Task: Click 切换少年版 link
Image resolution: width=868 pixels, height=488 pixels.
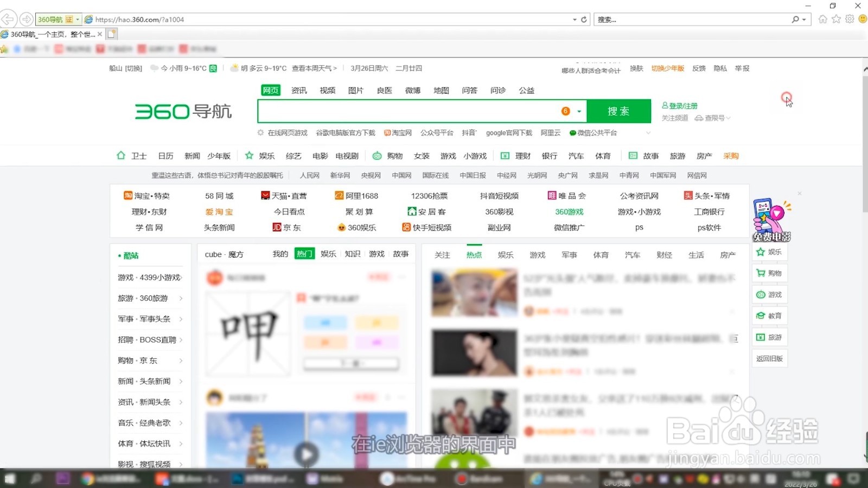Action: click(x=668, y=68)
